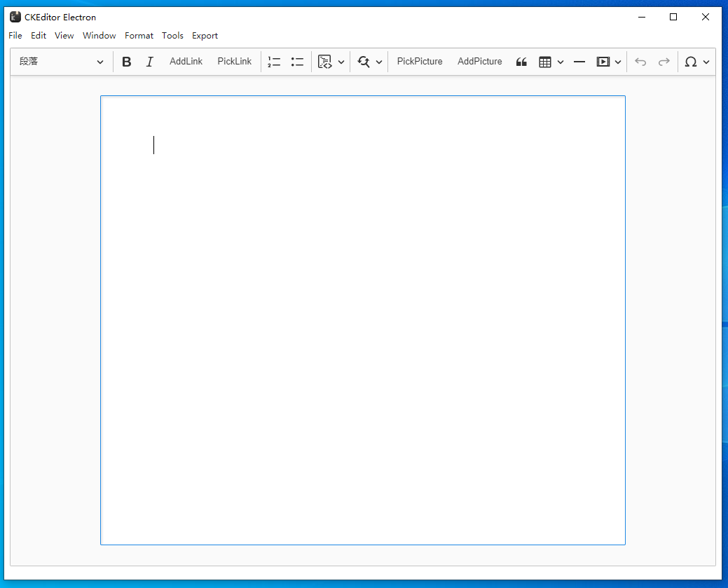Apply a bulleted list
The width and height of the screenshot is (728, 588).
pyautogui.click(x=297, y=62)
